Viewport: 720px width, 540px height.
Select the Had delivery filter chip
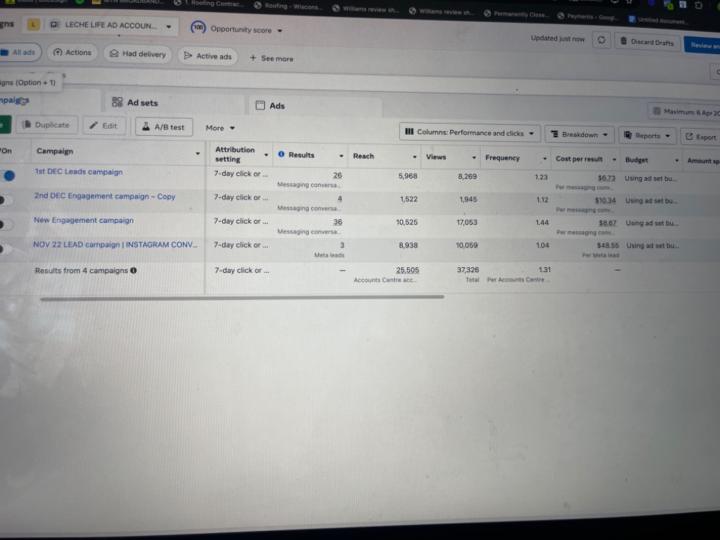[138, 54]
